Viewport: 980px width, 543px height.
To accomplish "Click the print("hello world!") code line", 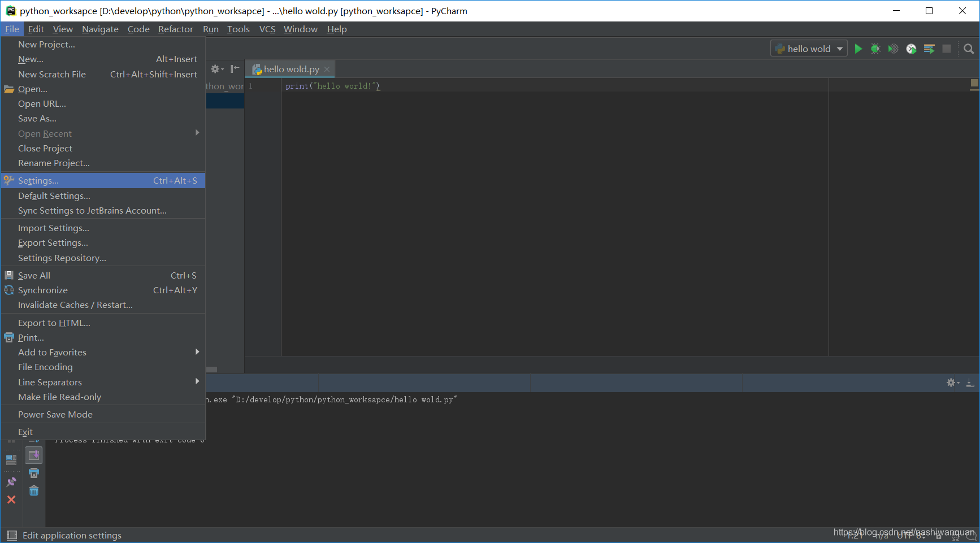I will [333, 86].
